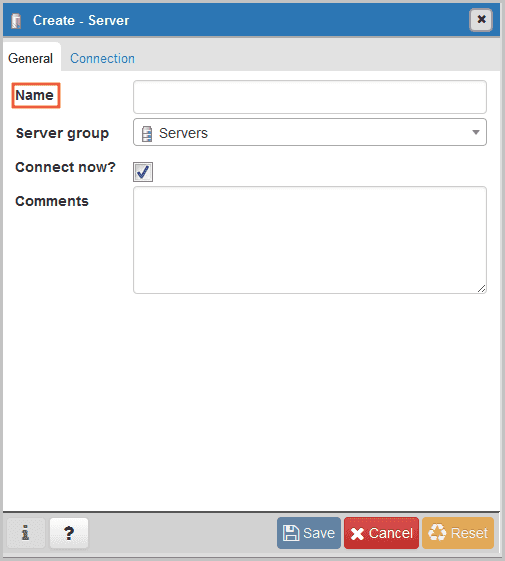505x561 pixels.
Task: Reset the form fields
Action: point(458,533)
